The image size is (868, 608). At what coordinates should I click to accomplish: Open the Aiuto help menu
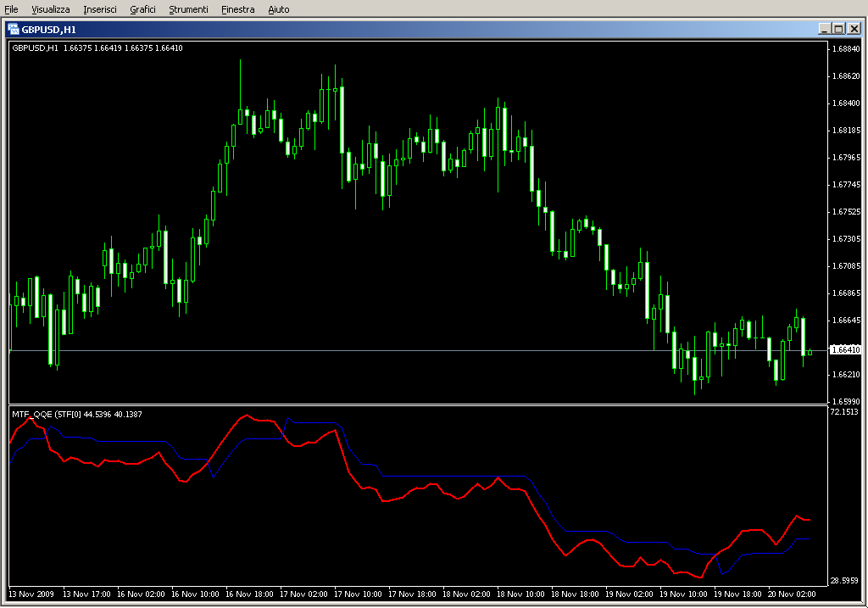tap(278, 9)
